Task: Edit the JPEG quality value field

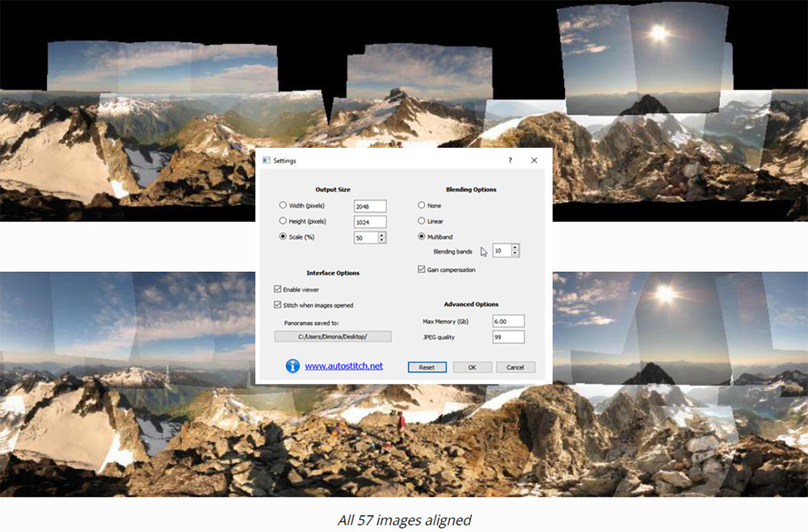Action: 507,337
